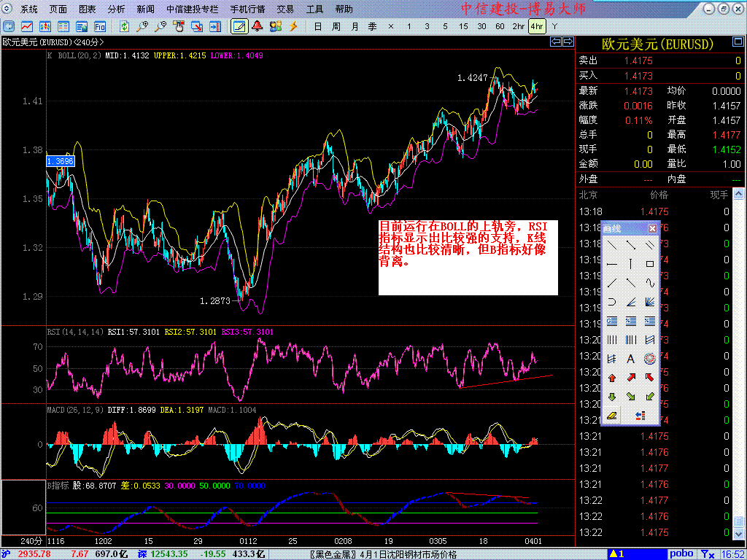Viewport: 747px width, 560px height.
Task: Open the 页面 menu
Action: [58, 9]
